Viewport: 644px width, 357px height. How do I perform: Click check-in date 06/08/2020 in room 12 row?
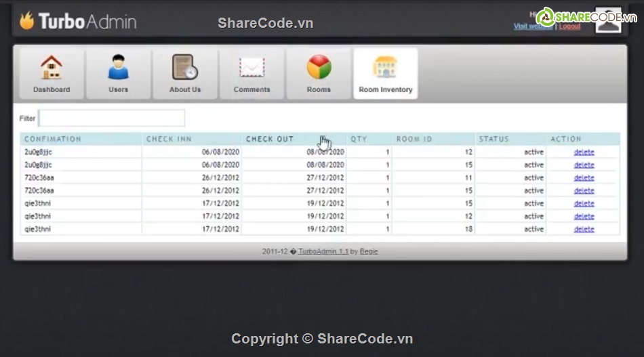(220, 152)
